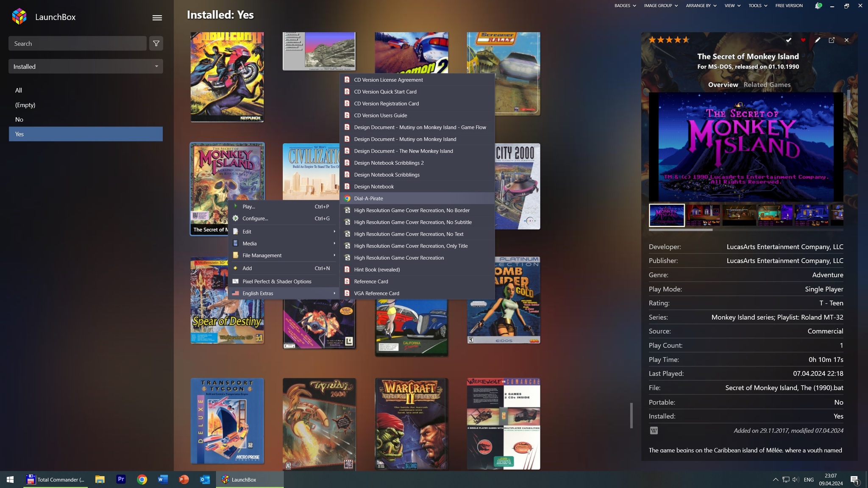Click the View menu icon

[729, 6]
